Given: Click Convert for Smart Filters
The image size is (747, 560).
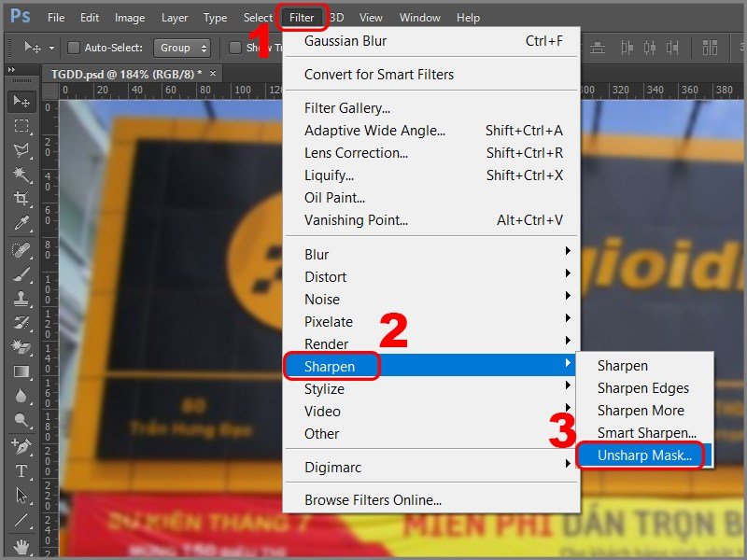Looking at the screenshot, I should click(x=432, y=75).
